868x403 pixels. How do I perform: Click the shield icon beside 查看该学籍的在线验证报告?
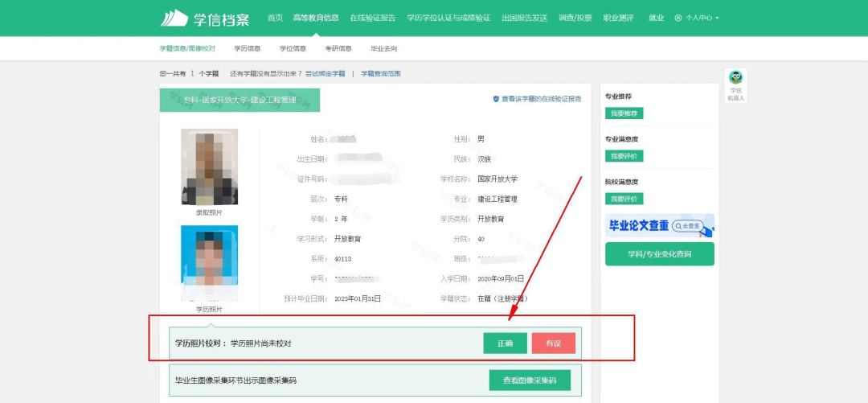point(496,99)
